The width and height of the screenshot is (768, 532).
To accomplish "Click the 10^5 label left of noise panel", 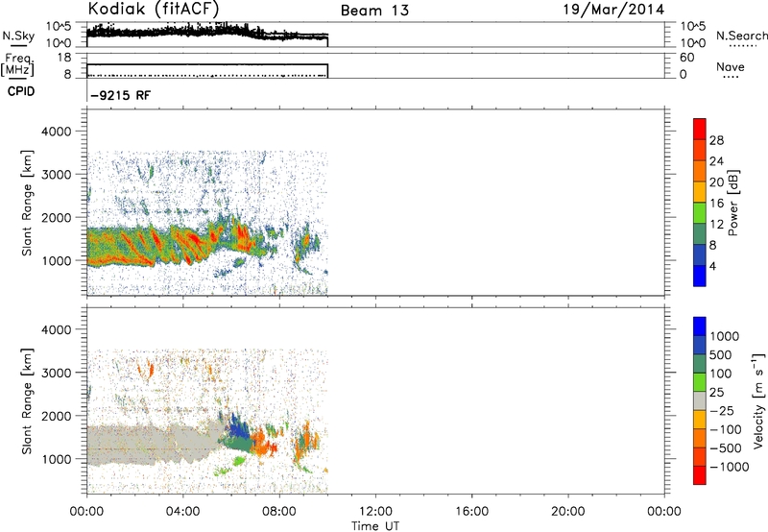I will point(59,27).
